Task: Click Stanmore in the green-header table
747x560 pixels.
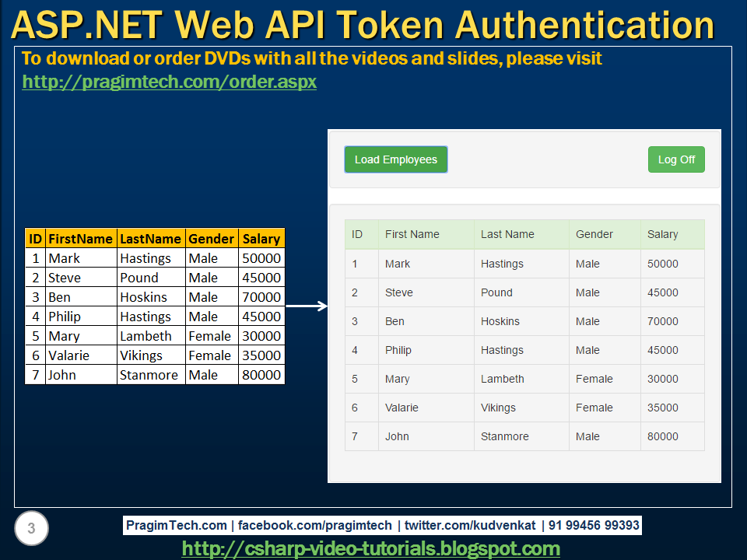Action: (504, 436)
